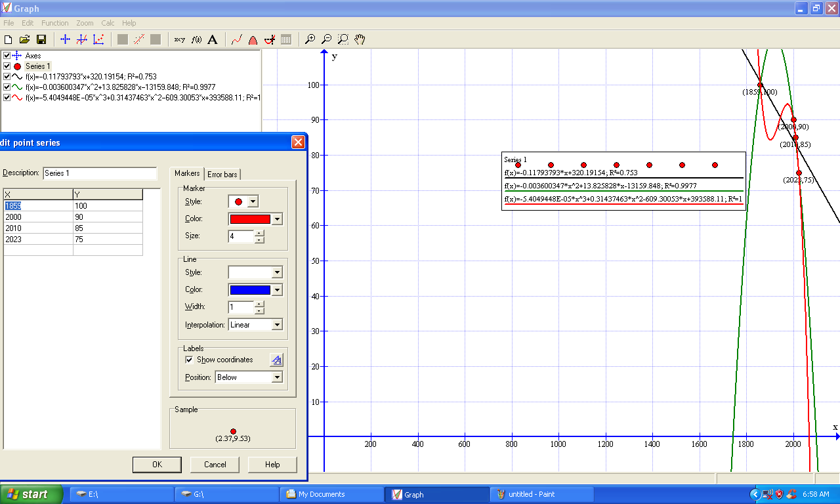840x504 pixels.
Task: Click the table calculation grid icon
Action: click(x=286, y=39)
